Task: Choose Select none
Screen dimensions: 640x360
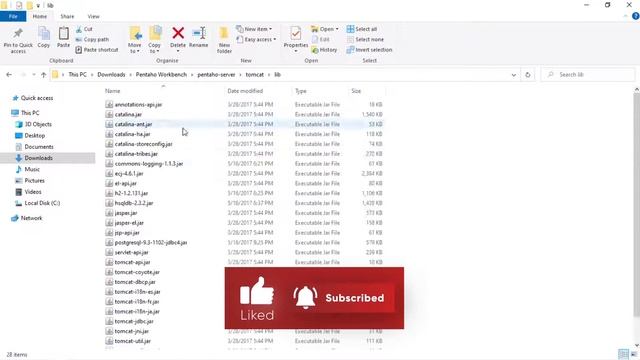Action: pos(365,40)
